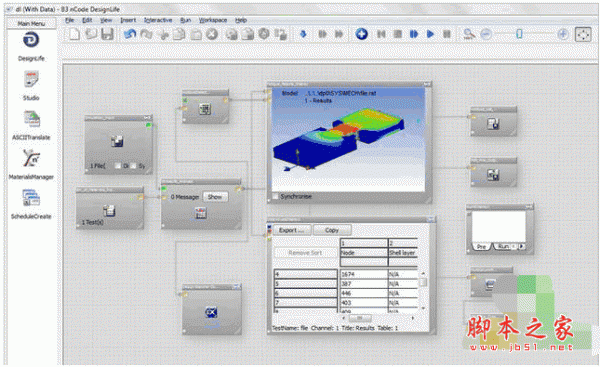Toggle the Synchronise checkbox
The image size is (600, 367).
pos(275,196)
